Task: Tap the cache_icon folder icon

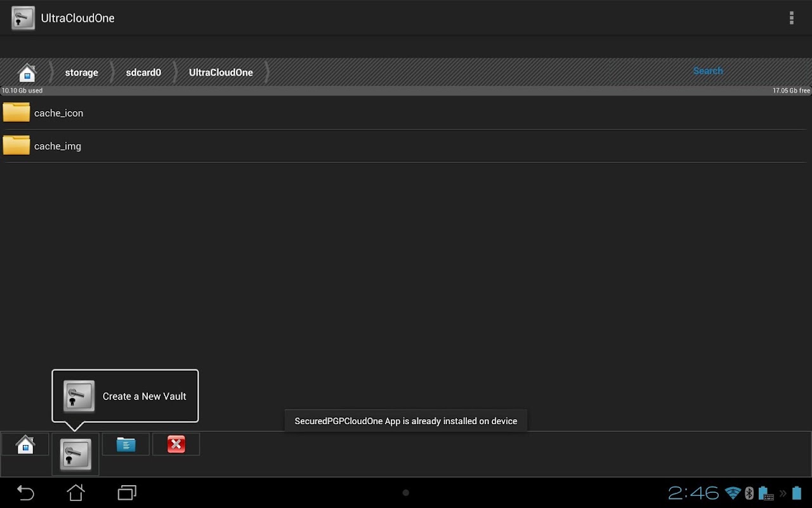Action: (x=16, y=112)
